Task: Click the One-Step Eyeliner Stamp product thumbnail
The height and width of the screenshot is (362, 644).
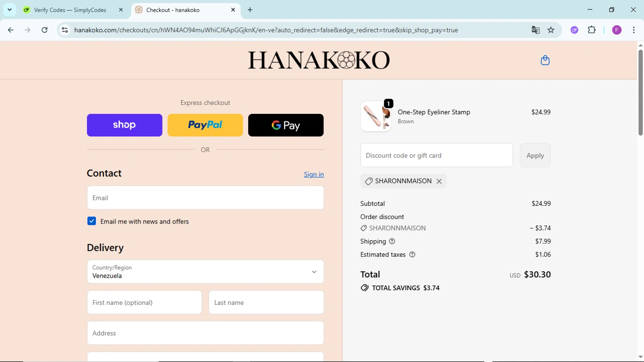Action: tap(376, 116)
